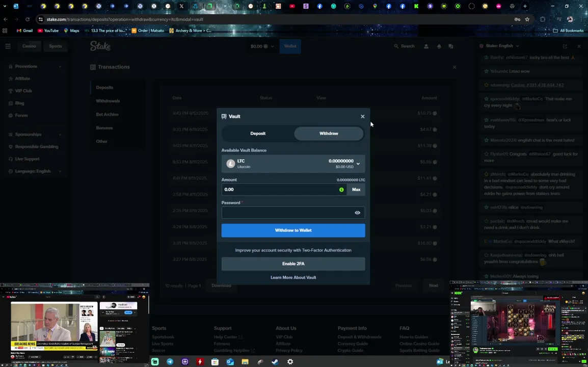This screenshot has width=588, height=367.
Task: Open the hamburger menu in Stake sidebar
Action: (8, 46)
